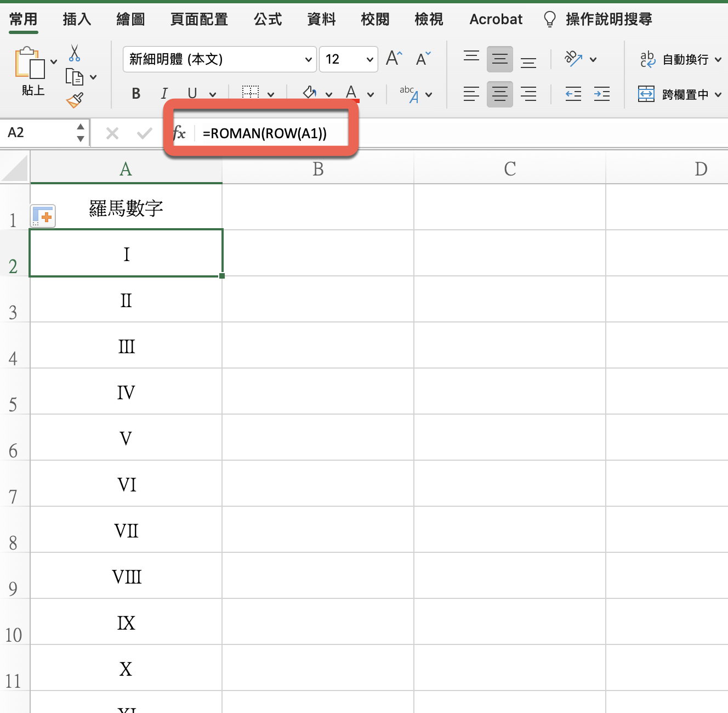Viewport: 728px width, 713px height.
Task: Click the Auto Fill Options icon
Action: [x=43, y=216]
